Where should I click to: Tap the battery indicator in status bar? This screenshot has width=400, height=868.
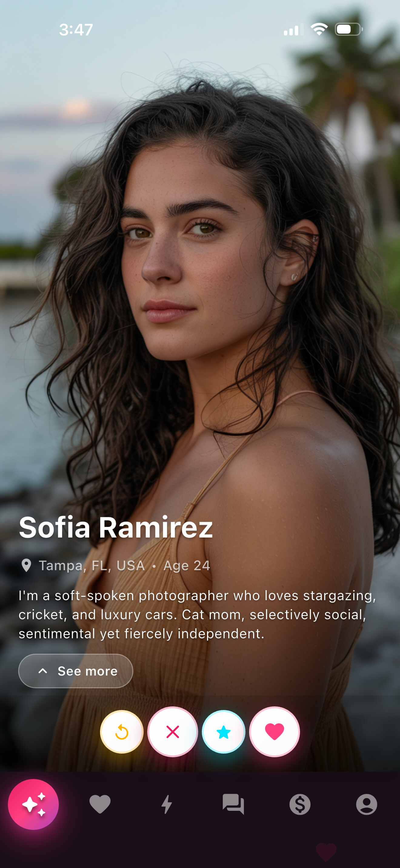tap(349, 29)
